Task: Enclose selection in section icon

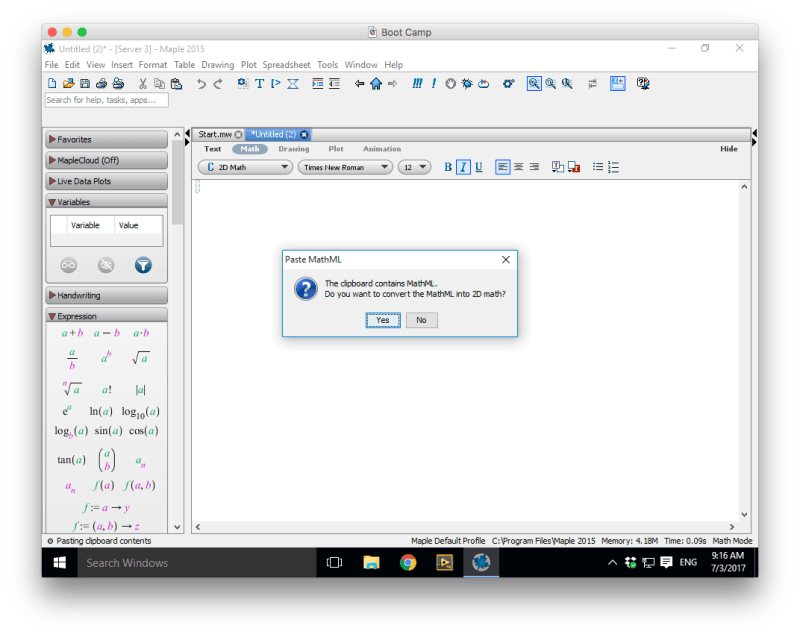Action: click(x=293, y=84)
